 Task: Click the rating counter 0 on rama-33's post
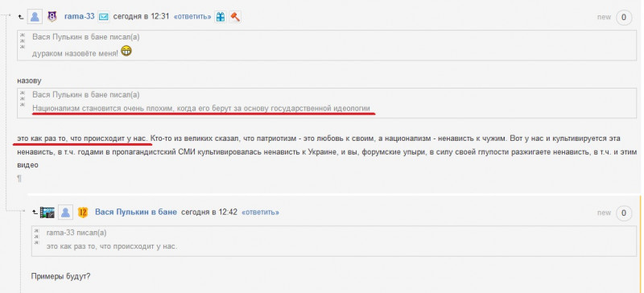point(624,17)
